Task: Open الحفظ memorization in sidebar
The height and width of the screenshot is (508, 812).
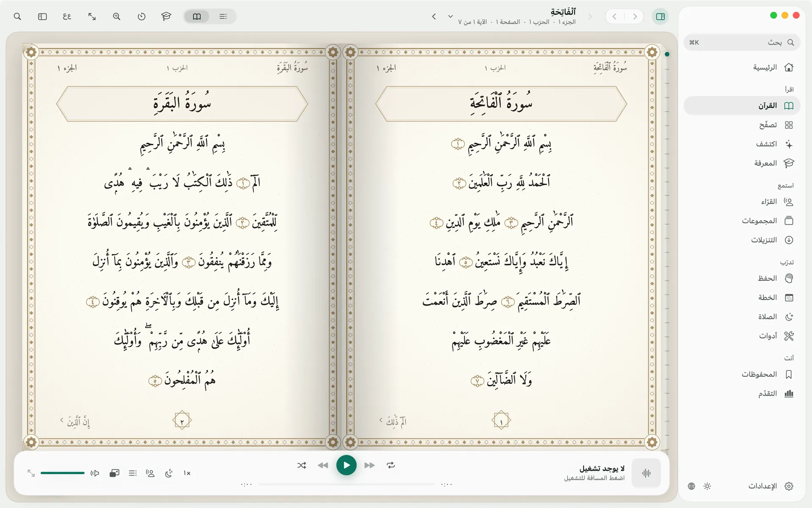Action: point(742,278)
